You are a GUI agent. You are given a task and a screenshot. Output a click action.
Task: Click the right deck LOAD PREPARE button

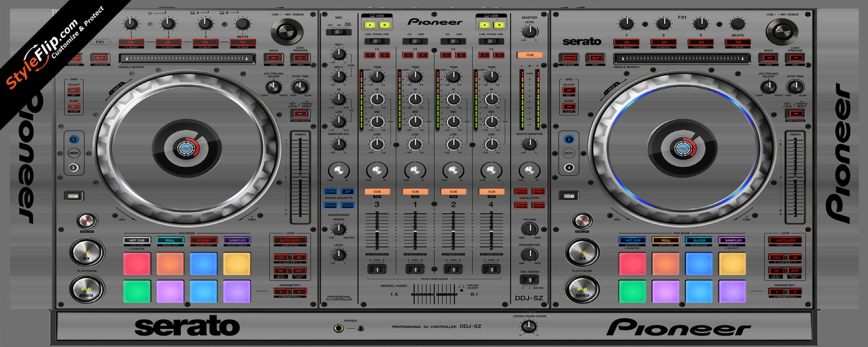[795, 58]
